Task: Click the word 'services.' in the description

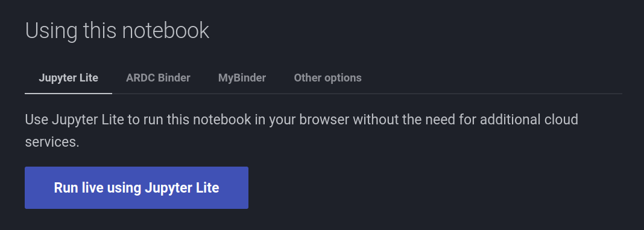Action: pos(52,142)
